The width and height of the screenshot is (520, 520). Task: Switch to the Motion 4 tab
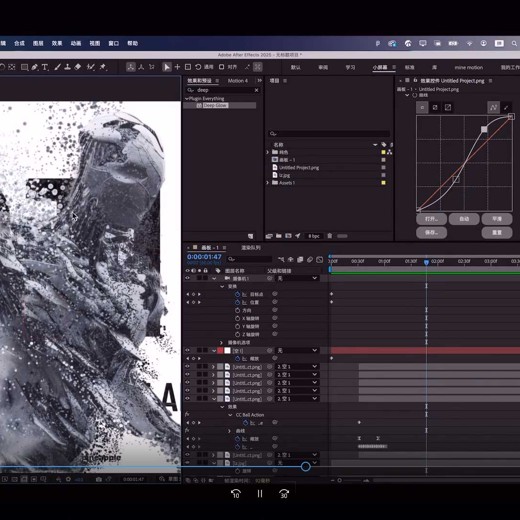[238, 81]
